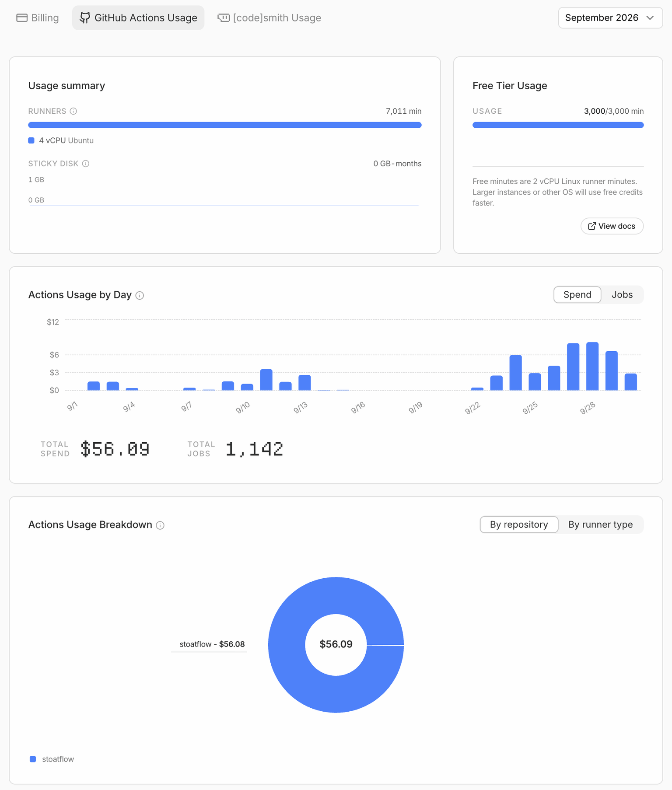Click the 9/13 label on the chart axis
The image size is (672, 790).
point(301,408)
